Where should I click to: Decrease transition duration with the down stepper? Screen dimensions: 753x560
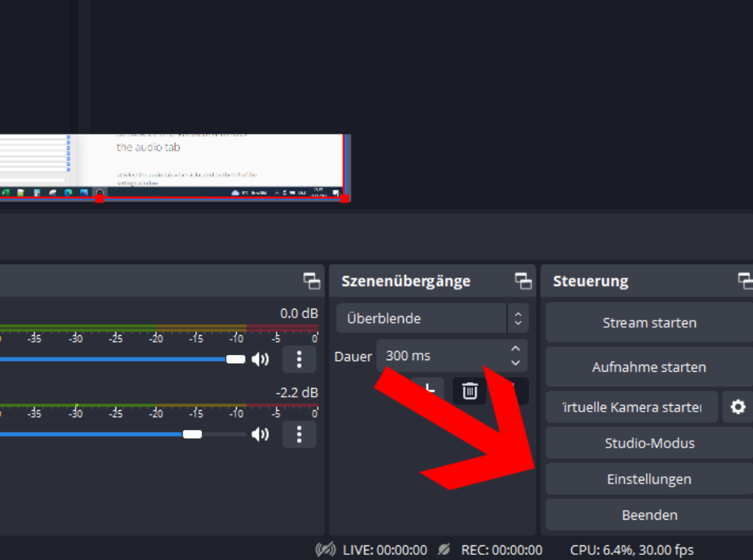tap(517, 361)
